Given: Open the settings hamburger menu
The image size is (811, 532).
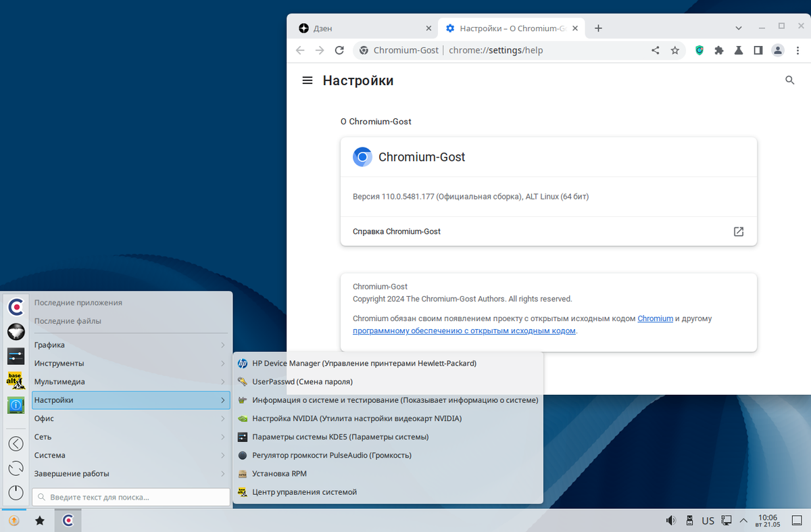Looking at the screenshot, I should 308,80.
